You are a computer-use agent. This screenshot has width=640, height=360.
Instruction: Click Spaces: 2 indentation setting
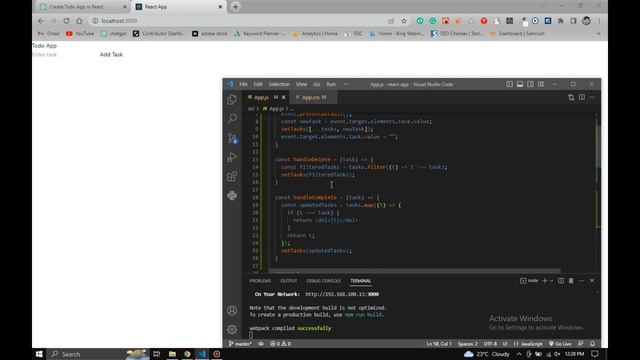click(468, 344)
